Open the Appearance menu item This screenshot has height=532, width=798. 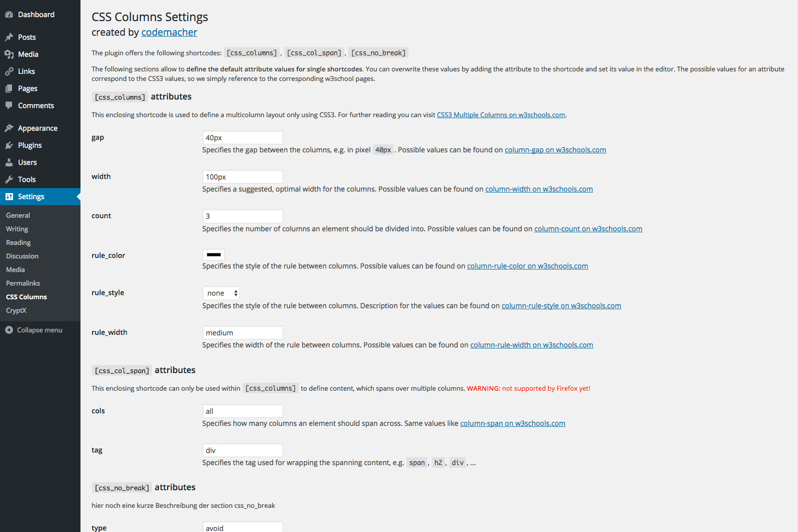coord(40,128)
